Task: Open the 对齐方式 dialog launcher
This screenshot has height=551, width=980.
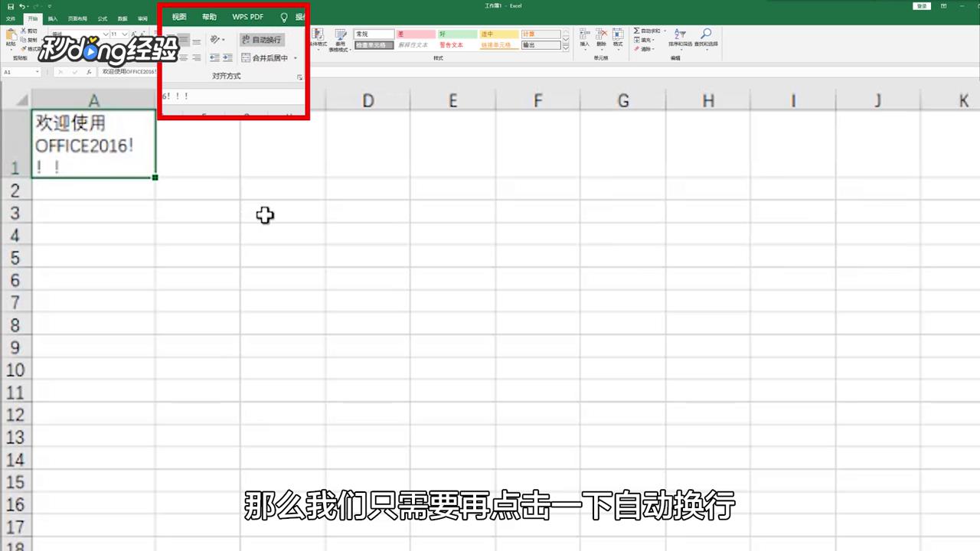Action: (299, 77)
